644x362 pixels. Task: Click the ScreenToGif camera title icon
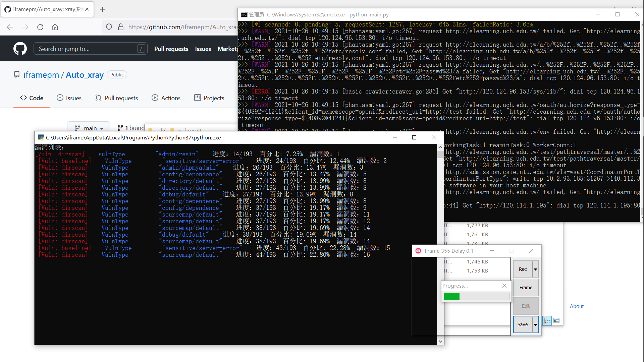(418, 251)
